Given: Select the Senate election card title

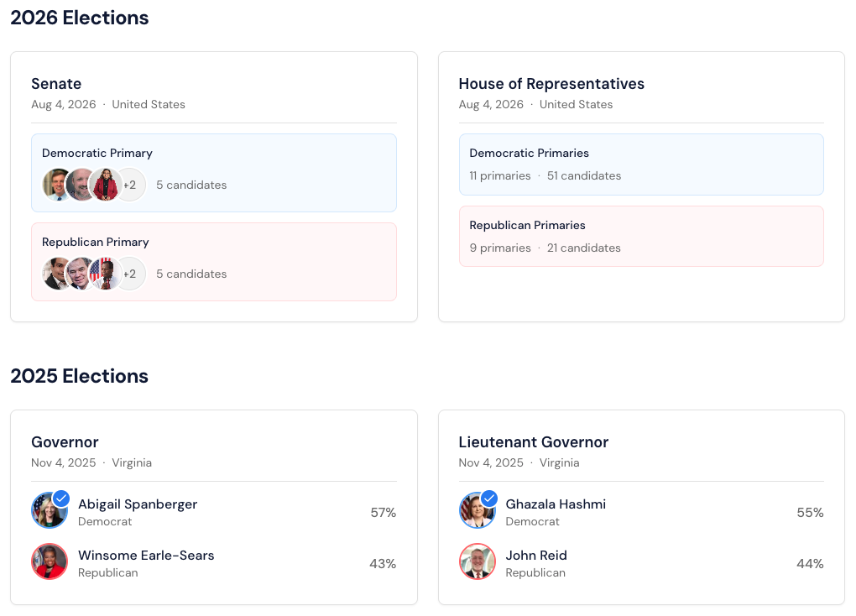Looking at the screenshot, I should click(56, 84).
